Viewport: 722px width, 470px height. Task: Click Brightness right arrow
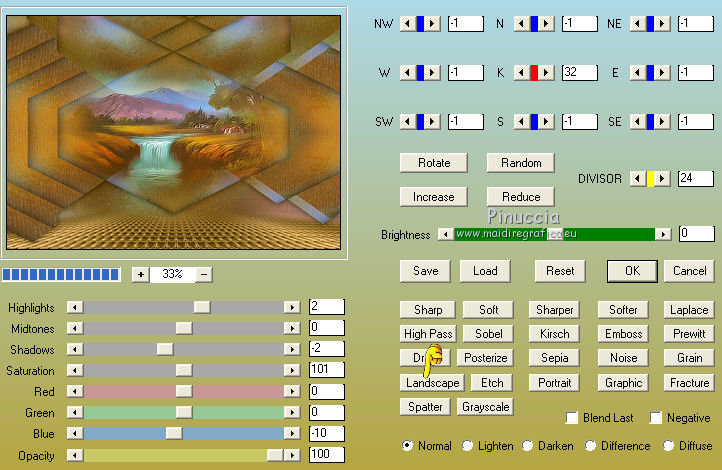coord(663,234)
